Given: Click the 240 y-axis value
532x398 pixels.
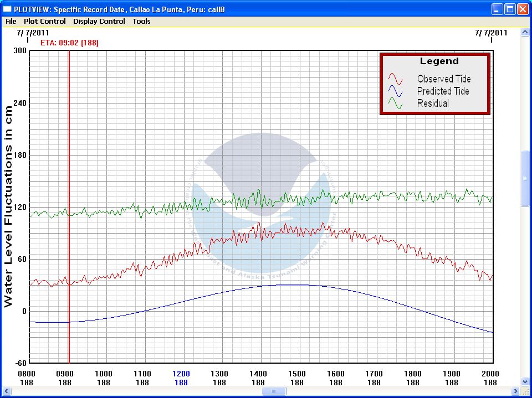Looking at the screenshot, I should [x=20, y=103].
